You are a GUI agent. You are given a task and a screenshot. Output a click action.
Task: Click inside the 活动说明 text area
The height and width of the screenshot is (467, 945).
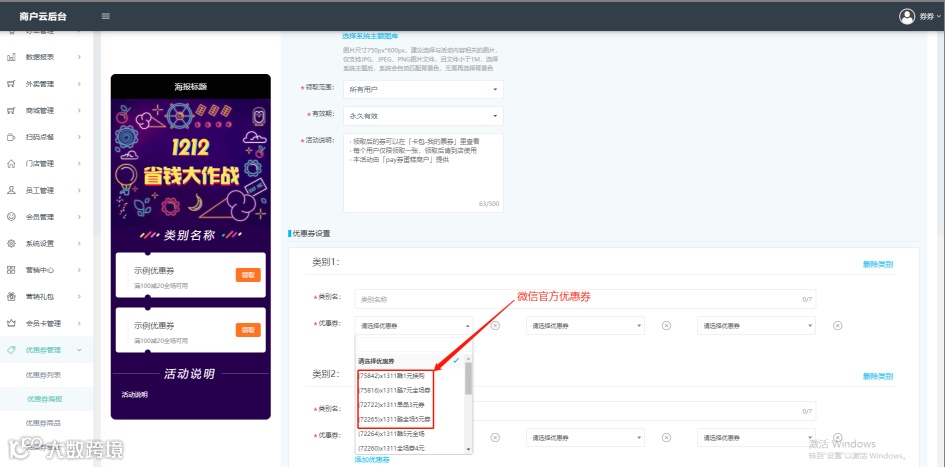click(423, 173)
